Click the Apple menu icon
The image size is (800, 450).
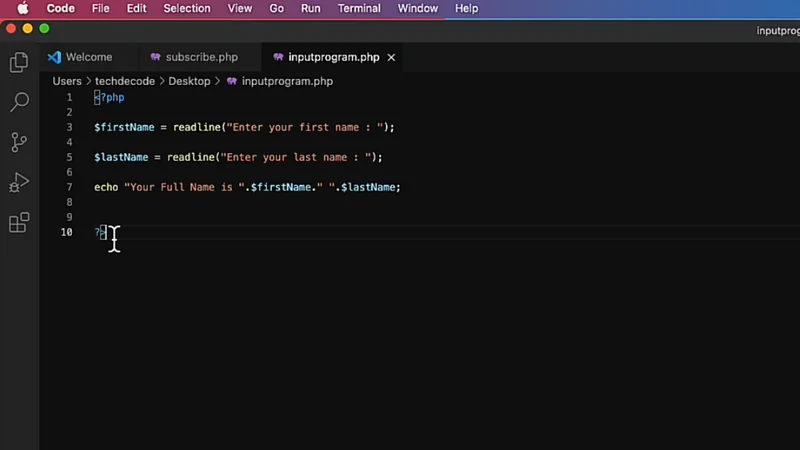pos(22,8)
